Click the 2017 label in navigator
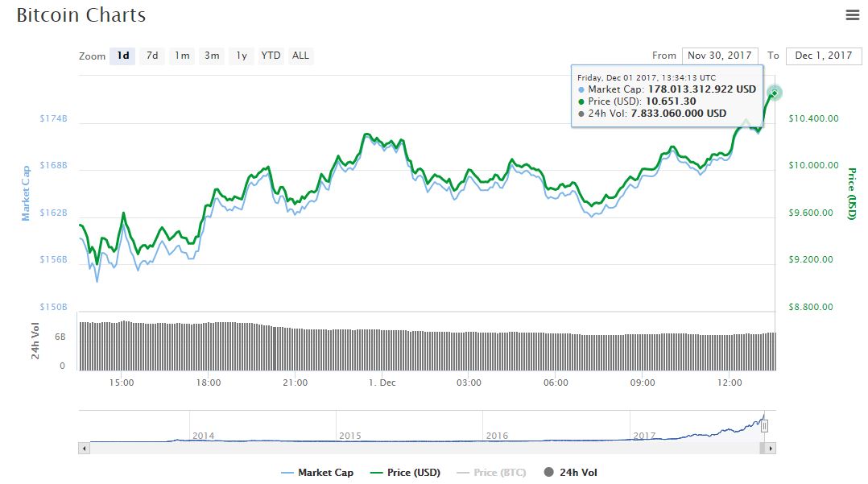The image size is (868, 484). click(x=644, y=436)
